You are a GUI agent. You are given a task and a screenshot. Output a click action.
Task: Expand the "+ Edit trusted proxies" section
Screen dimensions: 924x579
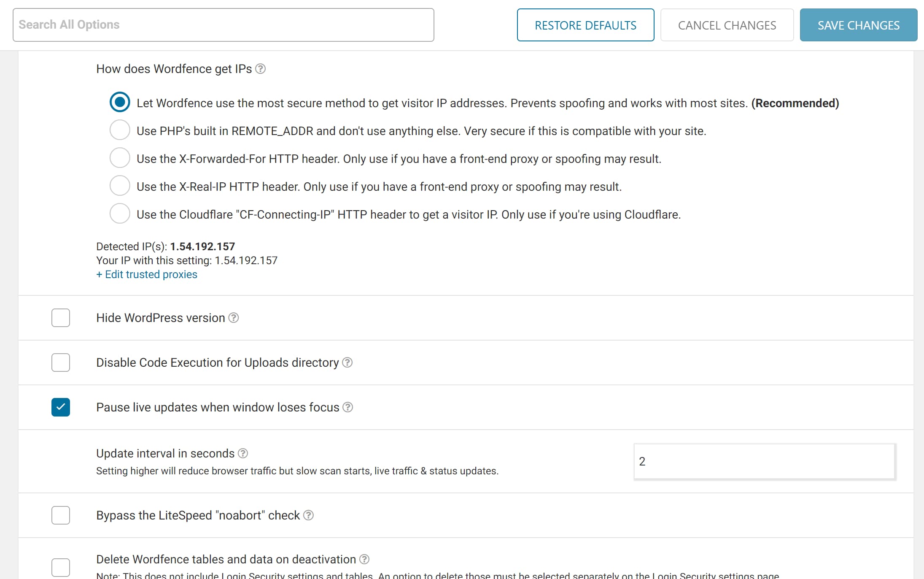(146, 274)
